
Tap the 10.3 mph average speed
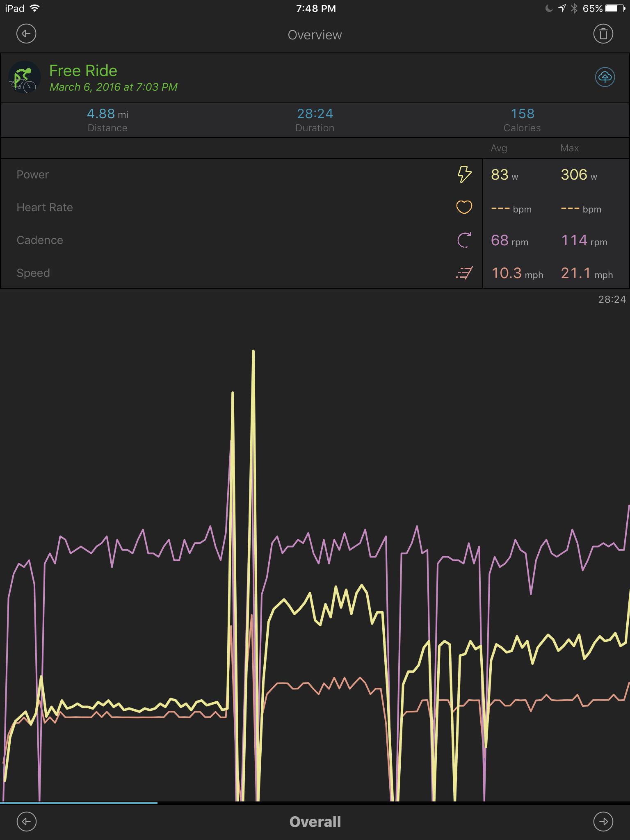click(517, 274)
